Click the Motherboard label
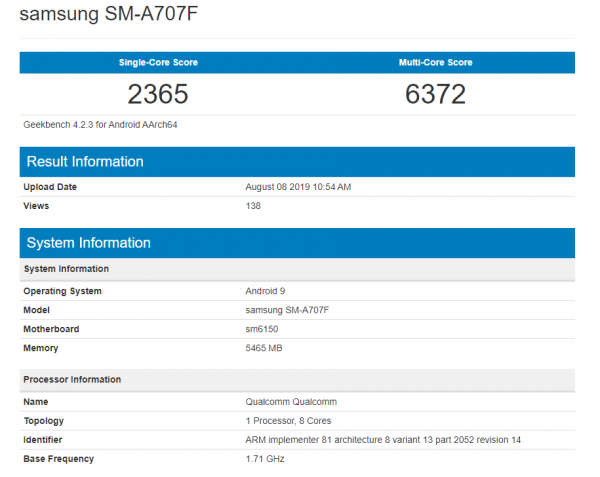600x477 pixels. pyautogui.click(x=51, y=329)
